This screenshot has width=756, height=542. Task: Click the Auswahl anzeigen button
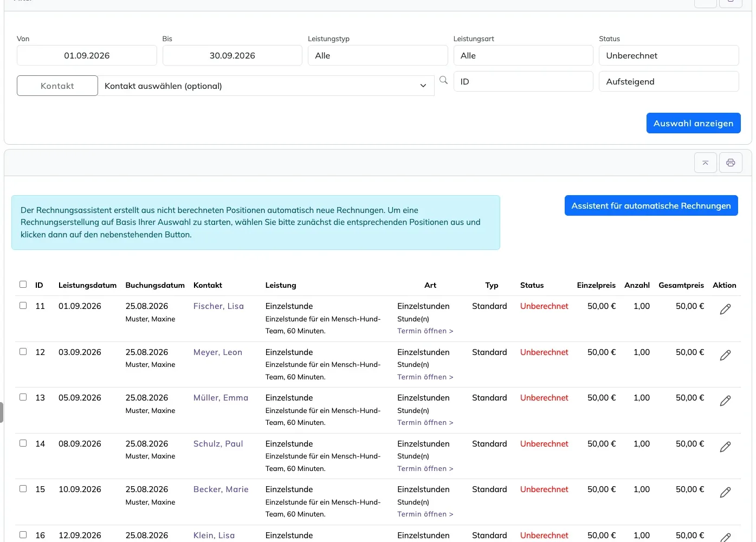click(693, 123)
